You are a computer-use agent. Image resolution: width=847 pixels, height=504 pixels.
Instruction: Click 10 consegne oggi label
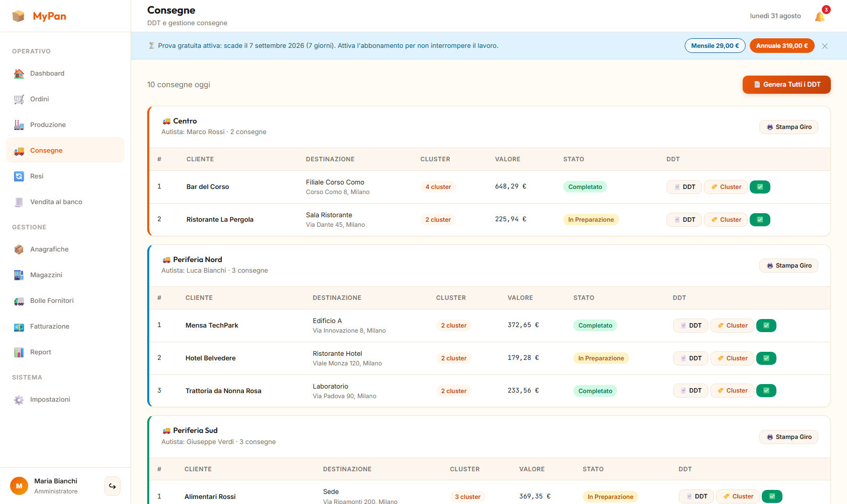[x=178, y=85]
